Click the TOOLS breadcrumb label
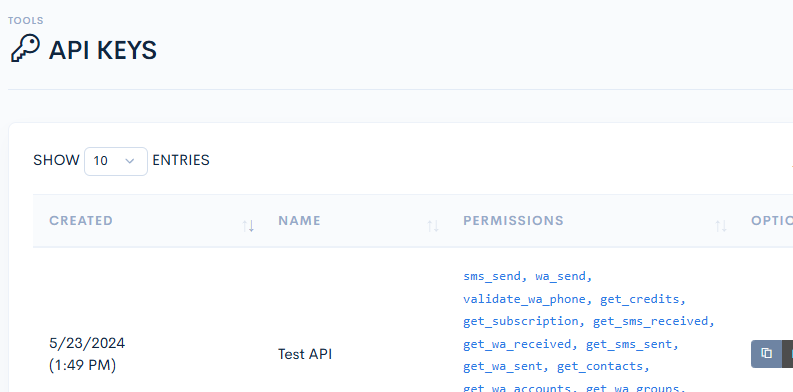 (x=26, y=21)
